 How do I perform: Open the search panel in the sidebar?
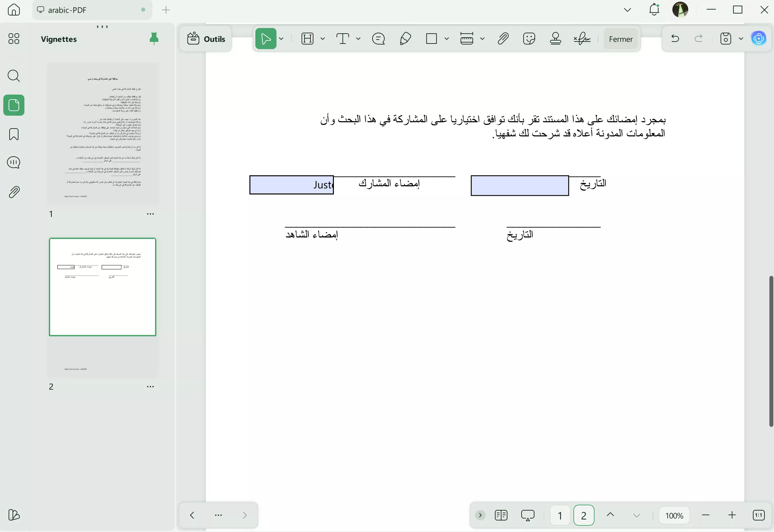14,76
